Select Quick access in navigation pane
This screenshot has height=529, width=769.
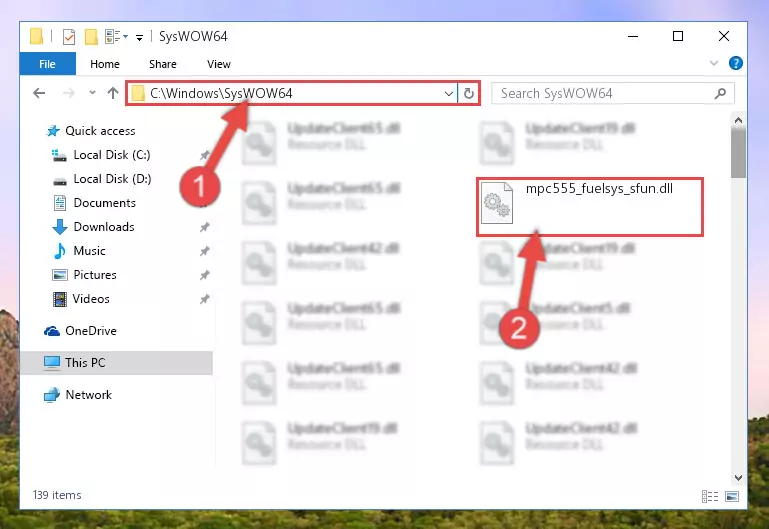[100, 131]
